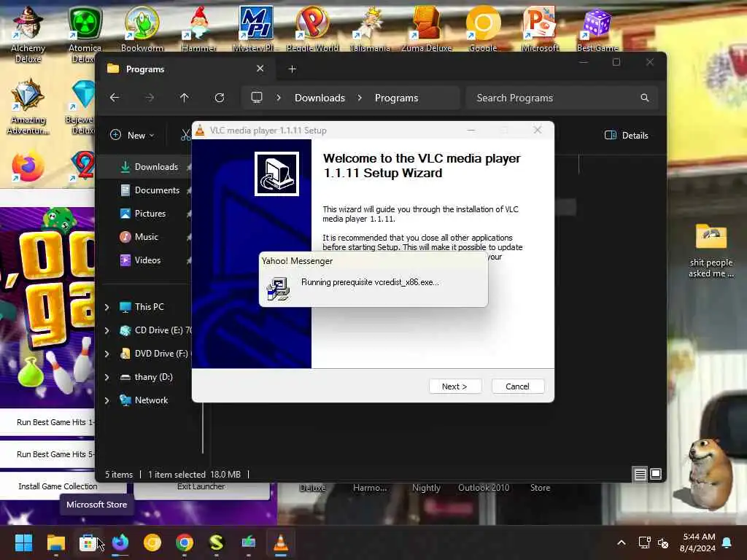The height and width of the screenshot is (560, 747).
Task: Click the muted volume tray icon
Action: [662, 542]
